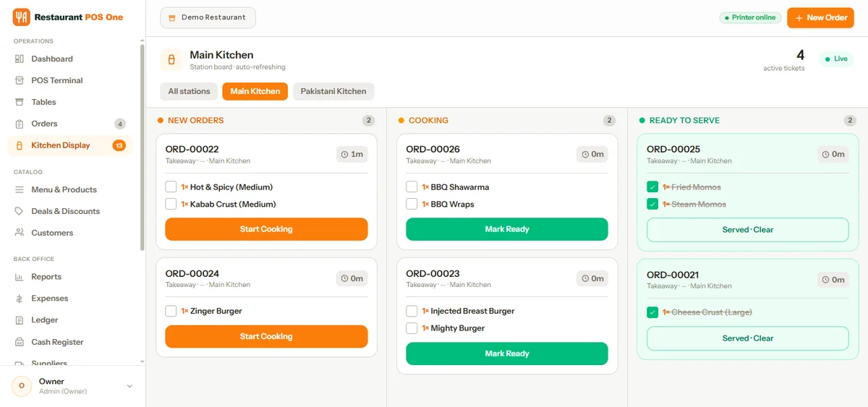
Task: Click the store icon in Demo Restaurant
Action: pos(172,17)
